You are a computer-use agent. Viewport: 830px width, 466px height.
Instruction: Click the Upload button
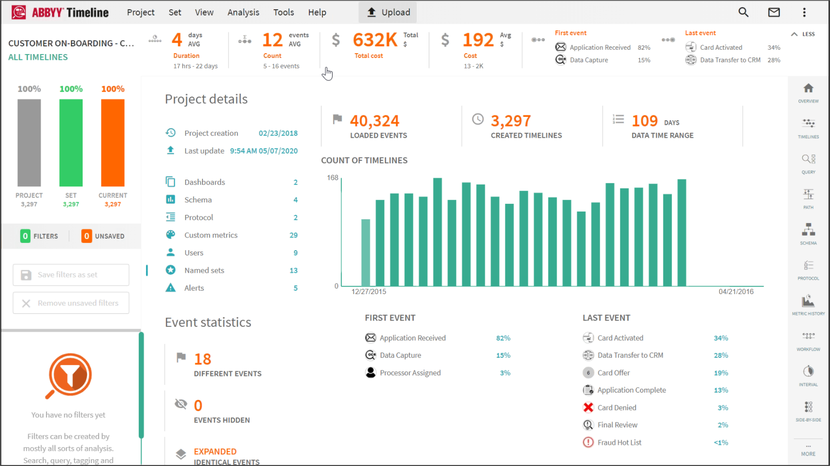pos(388,13)
